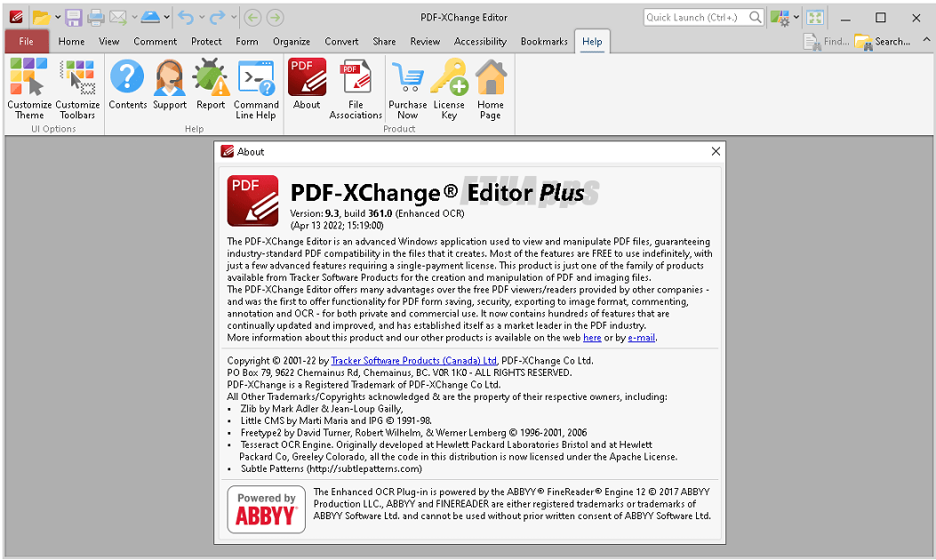Open the License Key option
The image size is (936, 560).
coord(449,88)
